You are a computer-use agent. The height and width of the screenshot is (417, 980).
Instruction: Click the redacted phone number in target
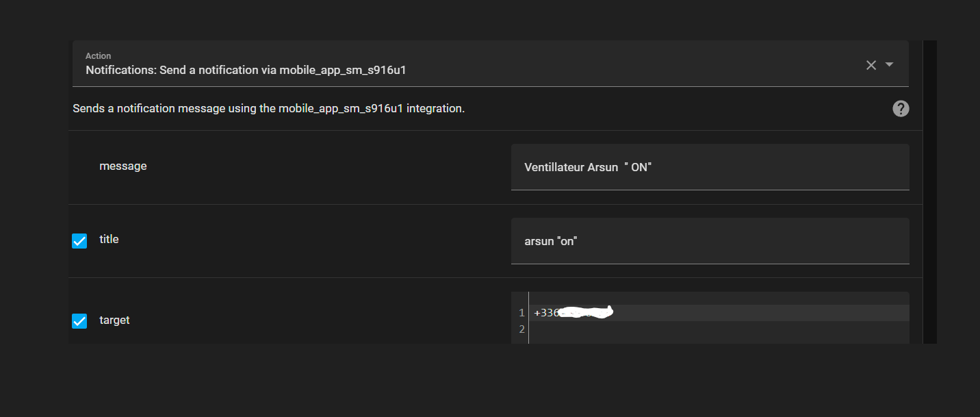coord(585,313)
